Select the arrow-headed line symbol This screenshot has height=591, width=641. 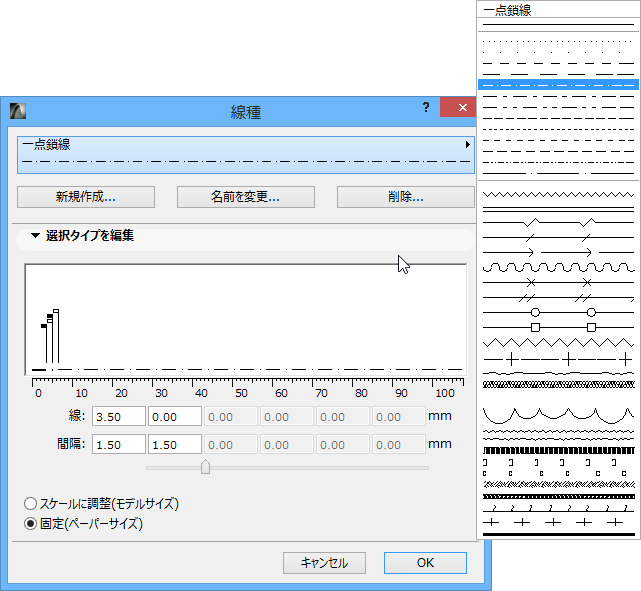[558, 252]
